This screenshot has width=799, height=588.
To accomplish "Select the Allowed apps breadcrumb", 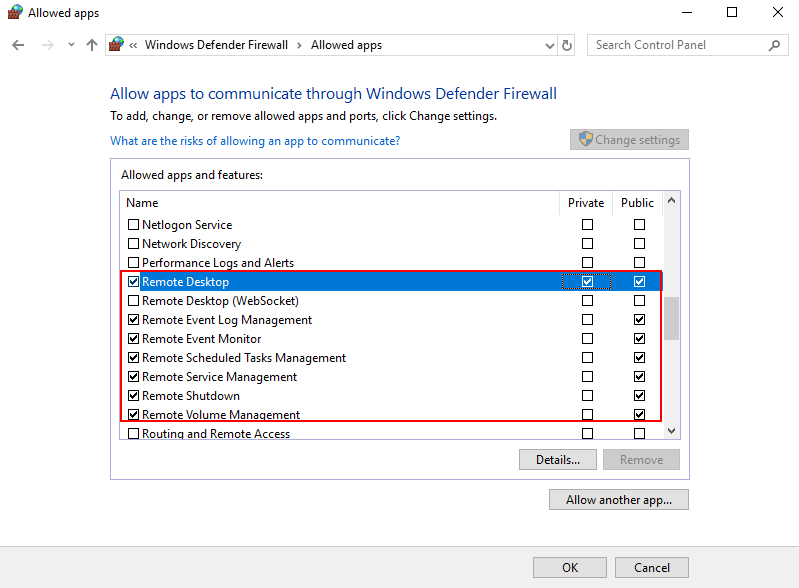I will coord(347,45).
